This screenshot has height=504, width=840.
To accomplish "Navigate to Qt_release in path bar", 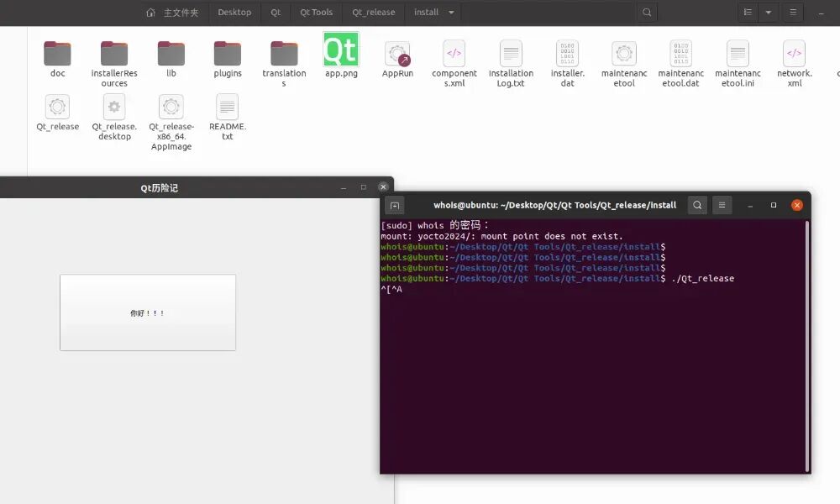I will [x=374, y=13].
